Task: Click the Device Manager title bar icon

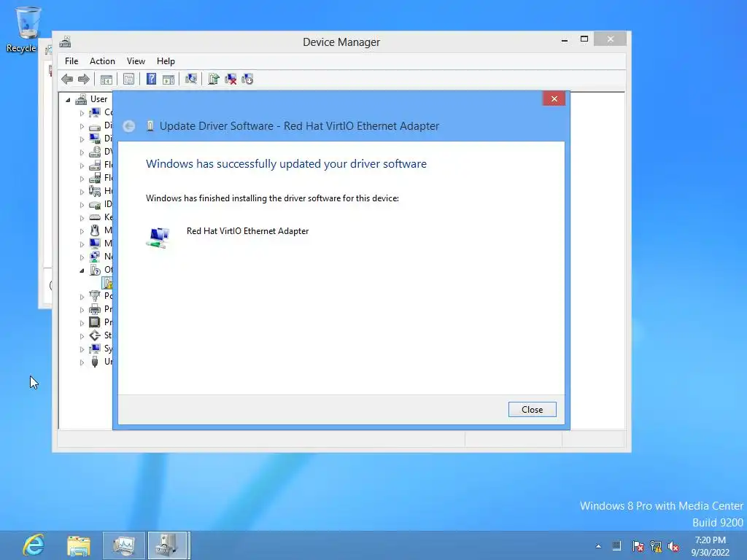Action: 65,42
